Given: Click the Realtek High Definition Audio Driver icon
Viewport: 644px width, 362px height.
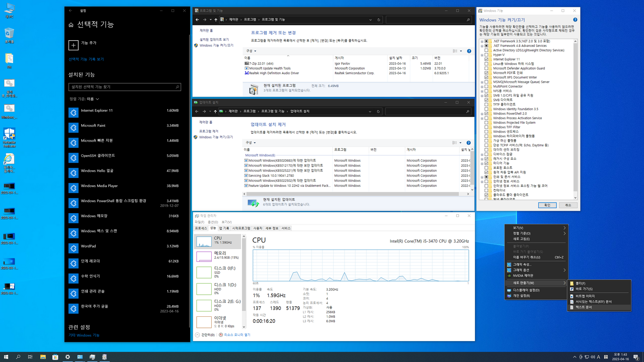Looking at the screenshot, I should point(247,73).
